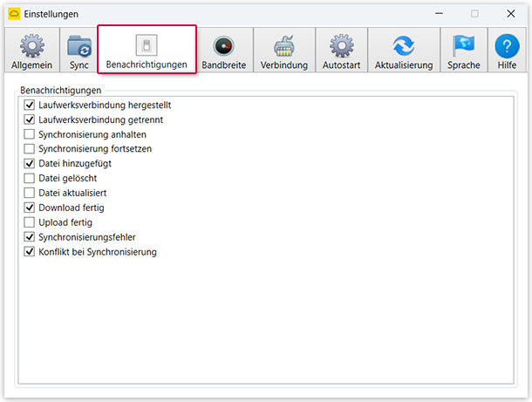The height and width of the screenshot is (402, 532).
Task: Switch to the Sync tab label
Action: point(79,65)
